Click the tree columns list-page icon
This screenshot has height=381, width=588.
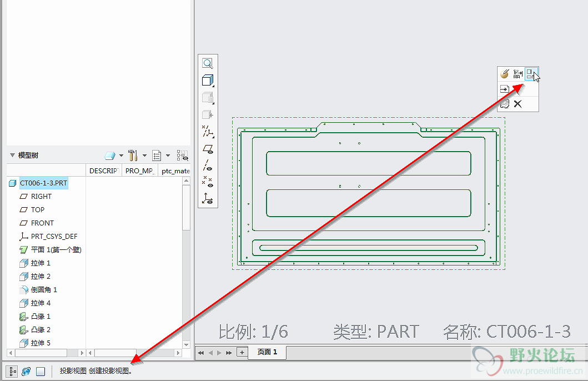(157, 156)
